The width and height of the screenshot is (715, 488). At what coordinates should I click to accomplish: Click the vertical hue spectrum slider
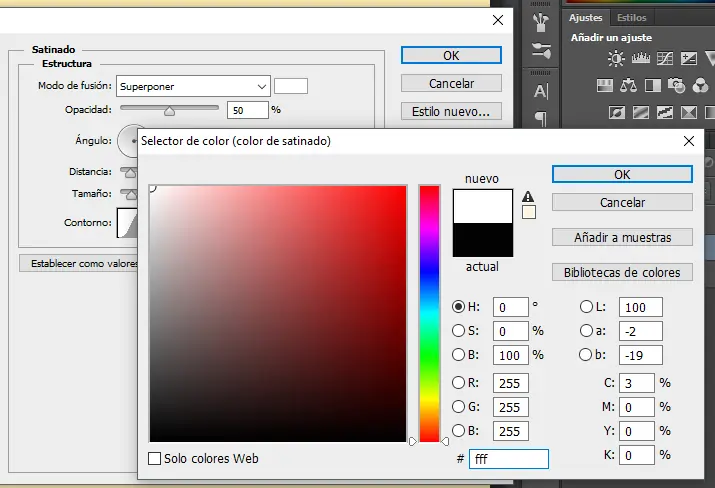click(x=429, y=314)
